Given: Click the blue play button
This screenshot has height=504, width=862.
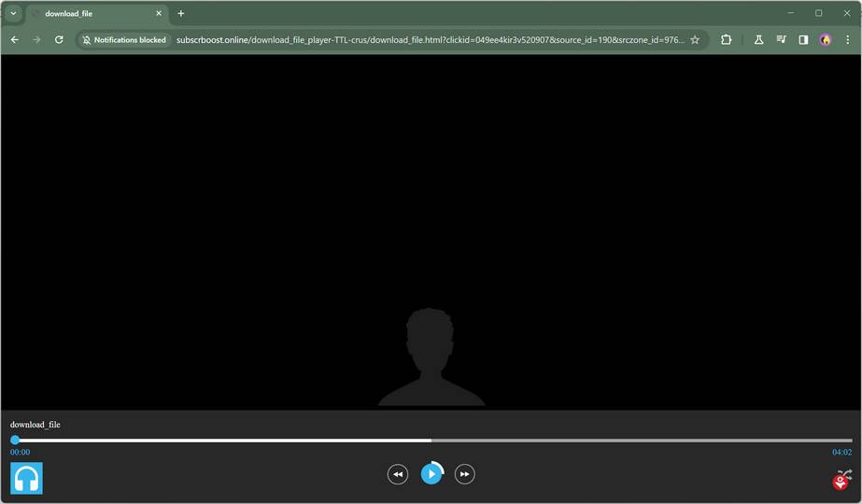Looking at the screenshot, I should click(431, 474).
